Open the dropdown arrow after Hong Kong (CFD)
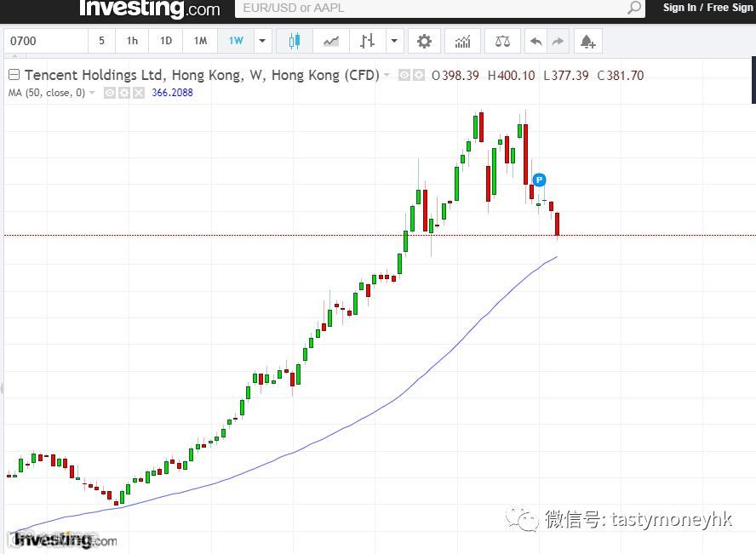Viewport: 756px width, 554px height. point(387,75)
